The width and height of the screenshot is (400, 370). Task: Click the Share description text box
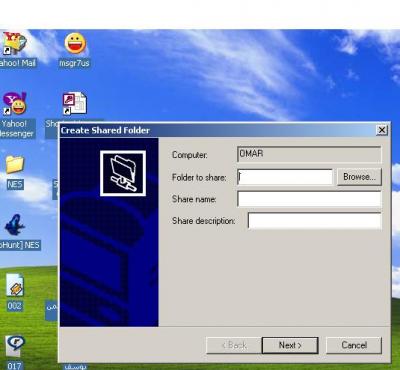tap(314, 221)
